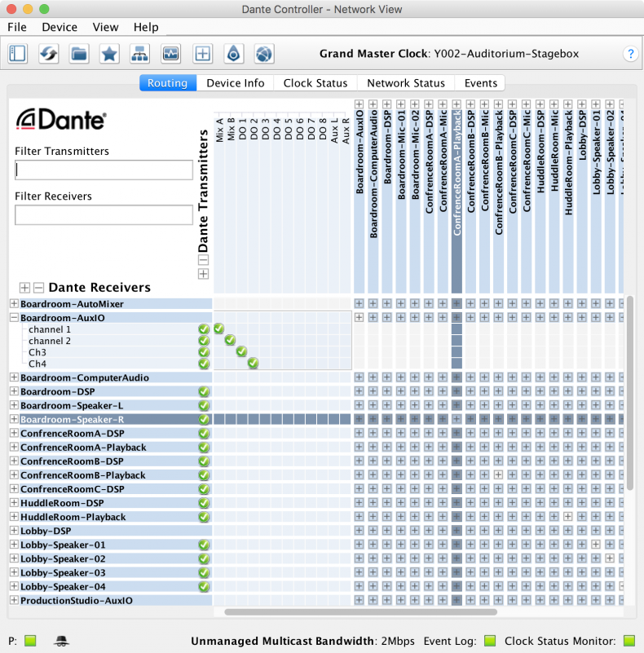Focus the Filter Receivers input
The height and width of the screenshot is (653, 644).
(104, 215)
